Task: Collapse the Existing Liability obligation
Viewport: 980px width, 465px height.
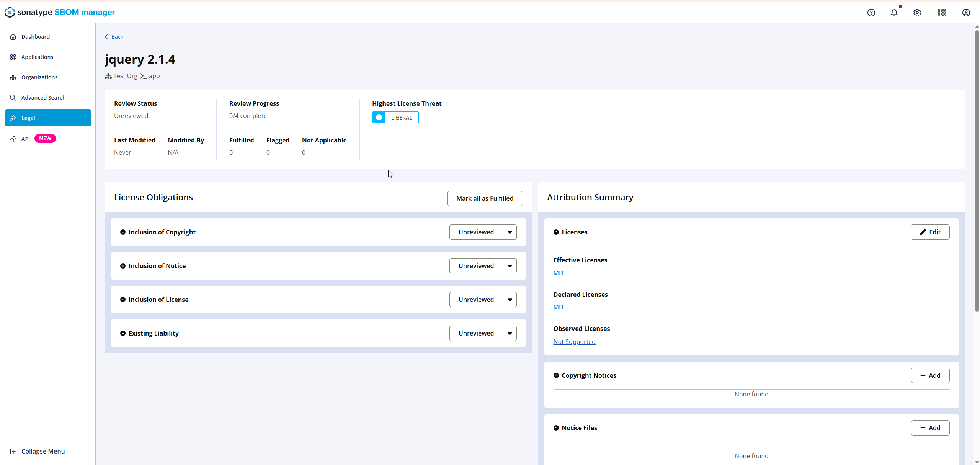Action: pos(123,333)
